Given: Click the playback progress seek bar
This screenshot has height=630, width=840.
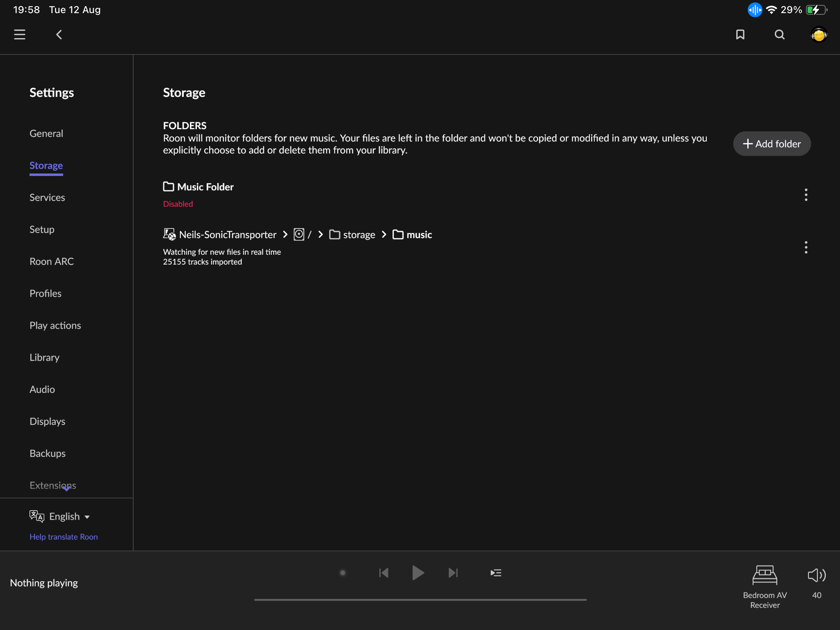Looking at the screenshot, I should coord(420,600).
